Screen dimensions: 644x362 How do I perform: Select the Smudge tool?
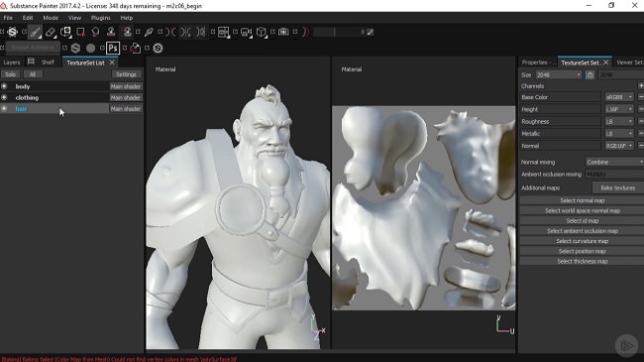pyautogui.click(x=95, y=32)
